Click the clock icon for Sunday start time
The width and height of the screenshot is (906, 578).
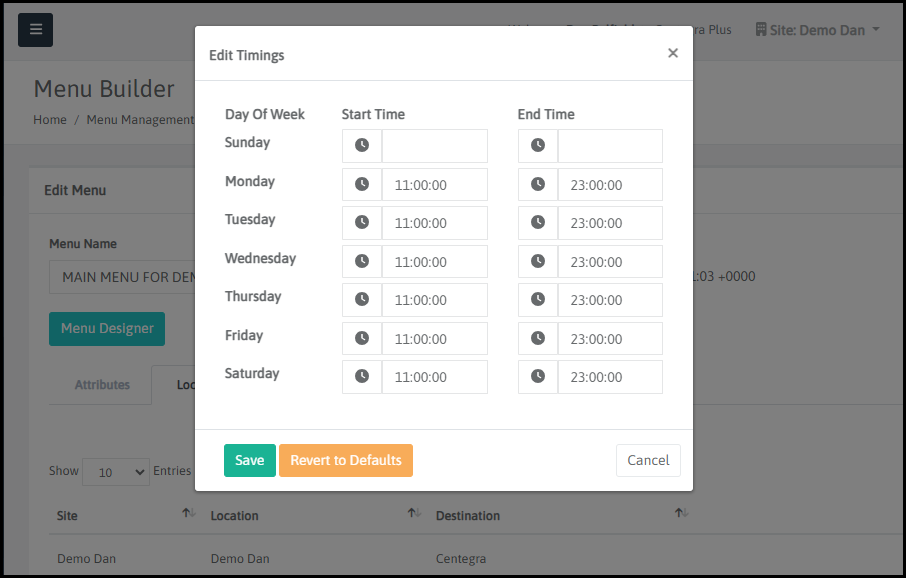pyautogui.click(x=362, y=146)
